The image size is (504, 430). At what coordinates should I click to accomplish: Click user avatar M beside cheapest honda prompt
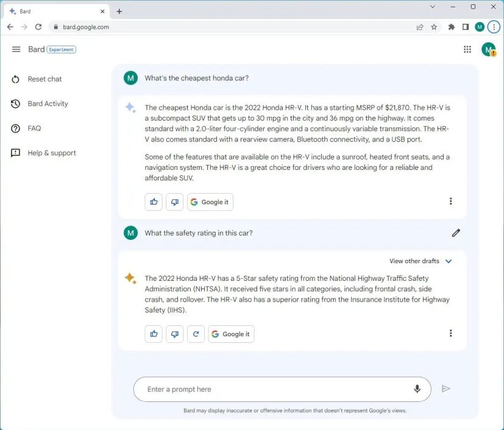pos(130,78)
